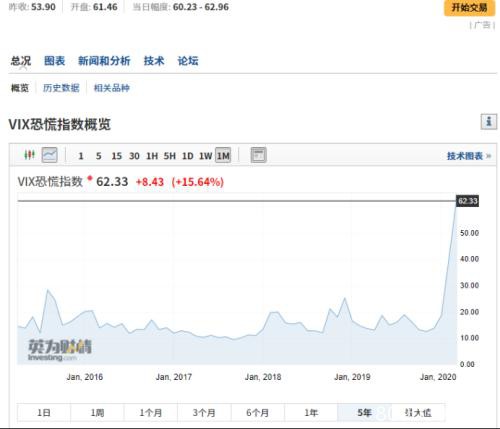Open the 技术图表 link
The image size is (500, 429).
pos(469,156)
